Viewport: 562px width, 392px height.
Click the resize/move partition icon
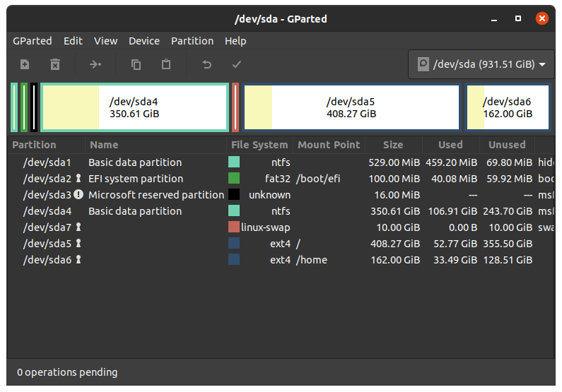point(95,64)
